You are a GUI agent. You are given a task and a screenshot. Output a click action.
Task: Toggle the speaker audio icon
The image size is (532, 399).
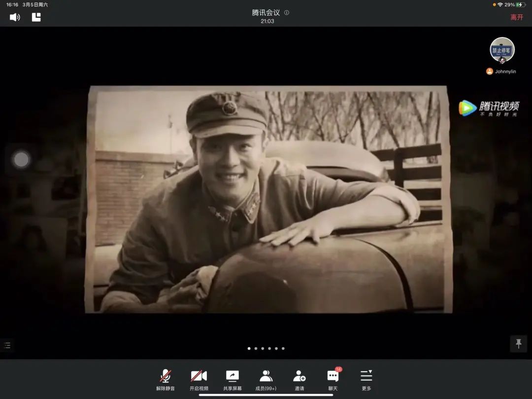click(x=15, y=17)
